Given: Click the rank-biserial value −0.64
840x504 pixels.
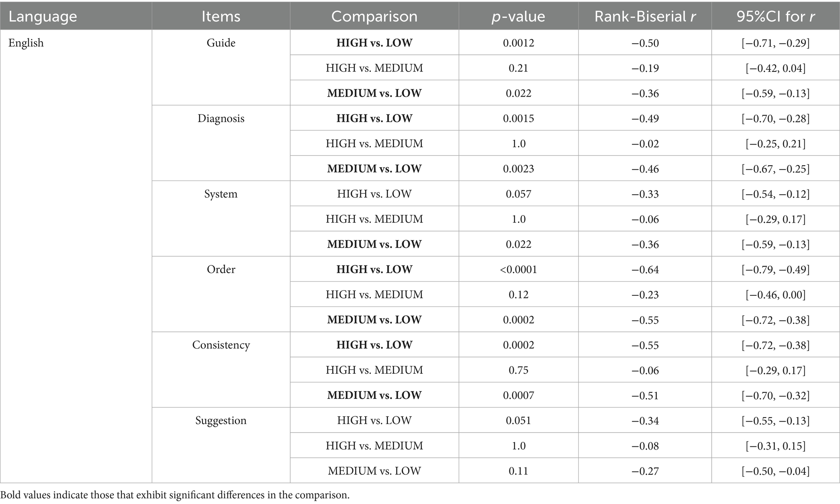Looking at the screenshot, I should 645,269.
